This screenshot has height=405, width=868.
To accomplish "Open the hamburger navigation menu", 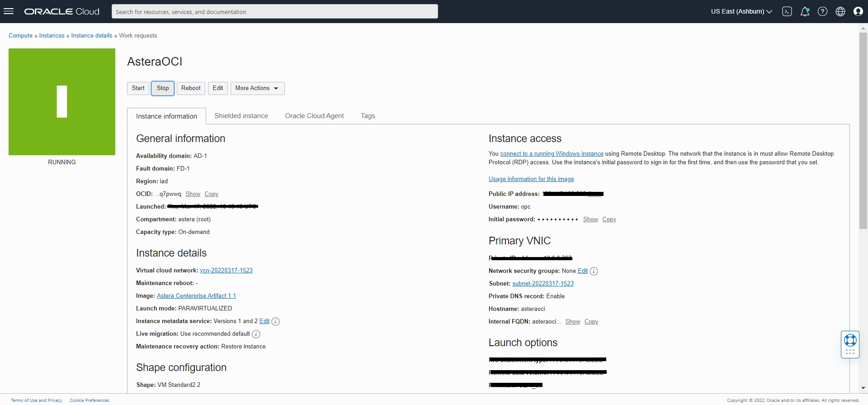I will (9, 11).
